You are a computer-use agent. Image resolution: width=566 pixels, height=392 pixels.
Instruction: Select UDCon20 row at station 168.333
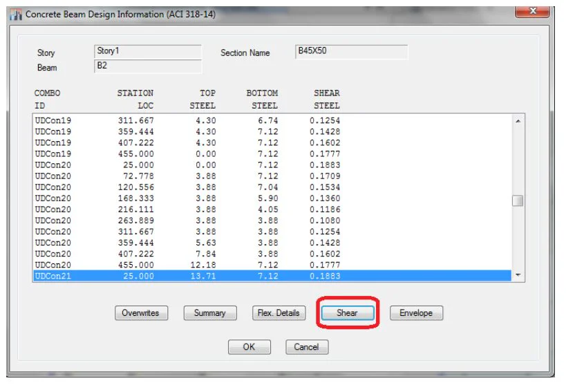pos(272,198)
